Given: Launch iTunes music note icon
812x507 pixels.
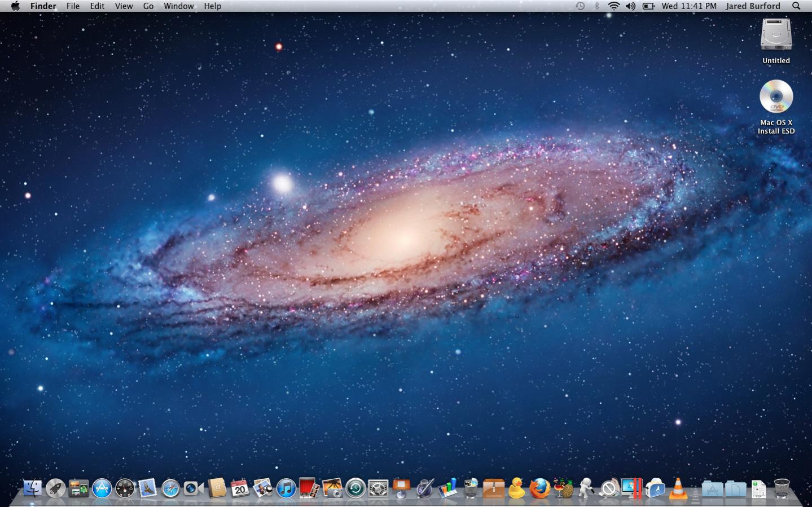Looking at the screenshot, I should pos(286,488).
